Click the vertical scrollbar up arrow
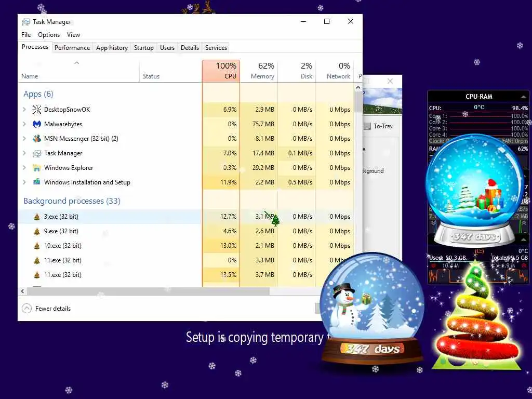The width and height of the screenshot is (532, 399). click(x=358, y=87)
